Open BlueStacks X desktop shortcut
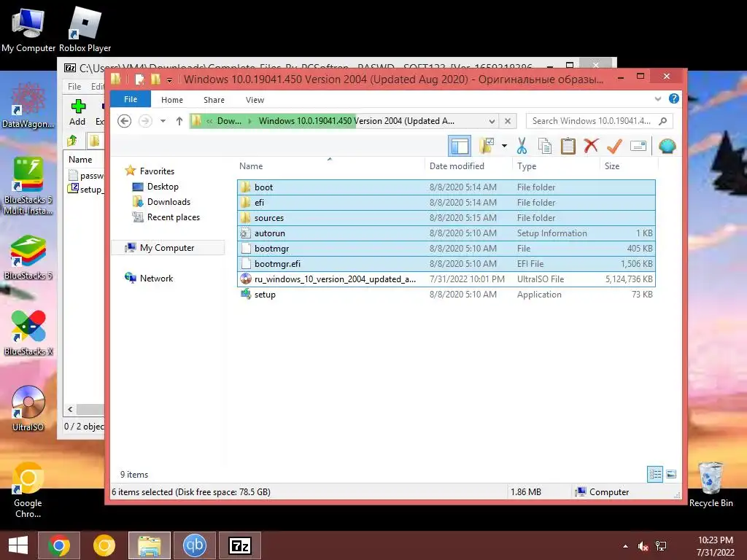The width and height of the screenshot is (747, 560). click(28, 332)
